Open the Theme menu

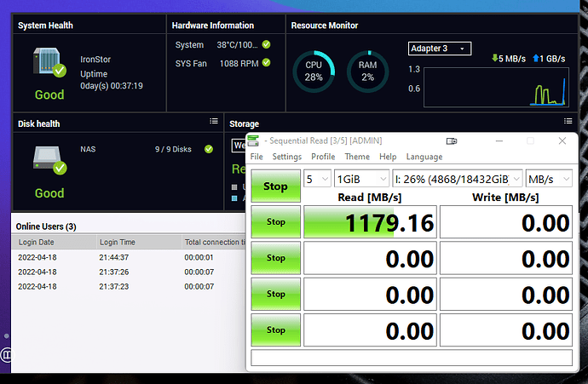pyautogui.click(x=357, y=157)
